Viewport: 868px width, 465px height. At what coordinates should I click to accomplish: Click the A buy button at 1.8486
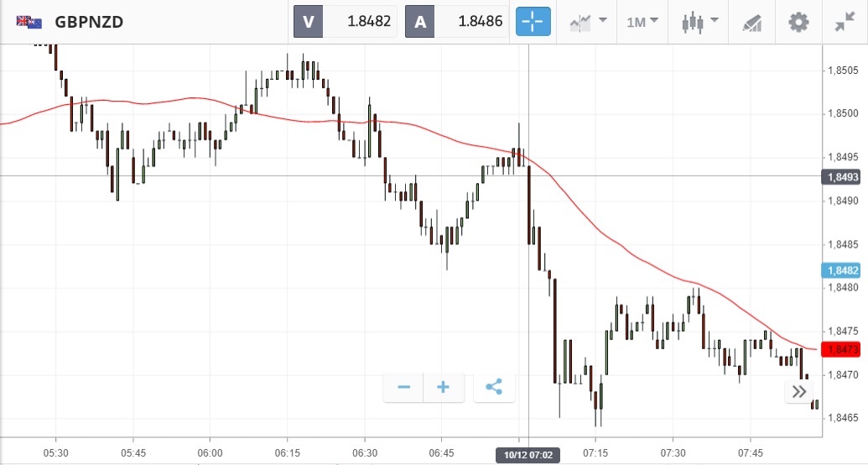(x=457, y=22)
